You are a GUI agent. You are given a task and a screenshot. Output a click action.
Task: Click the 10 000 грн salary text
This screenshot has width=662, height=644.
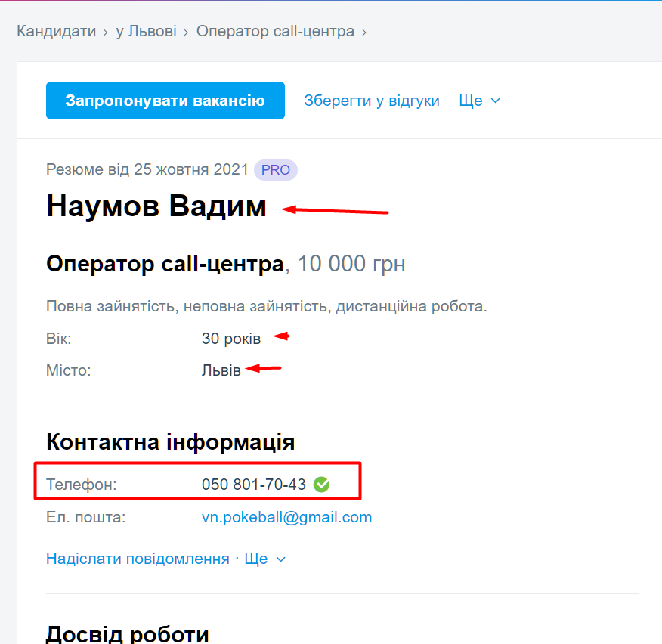pyautogui.click(x=351, y=264)
